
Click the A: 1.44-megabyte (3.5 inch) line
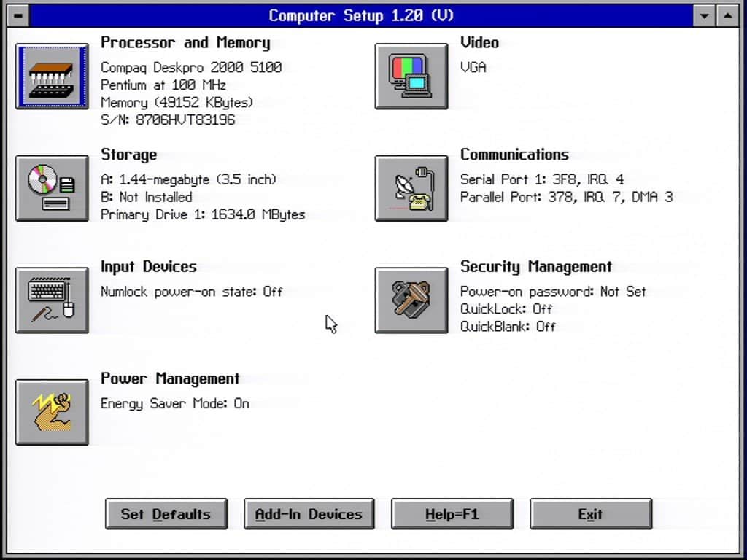coord(188,179)
